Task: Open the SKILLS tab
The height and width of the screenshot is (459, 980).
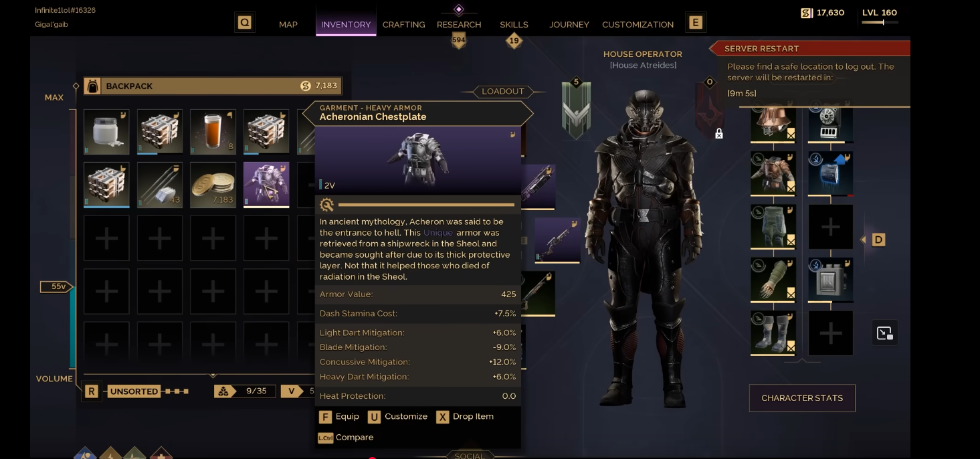Action: coord(514,25)
